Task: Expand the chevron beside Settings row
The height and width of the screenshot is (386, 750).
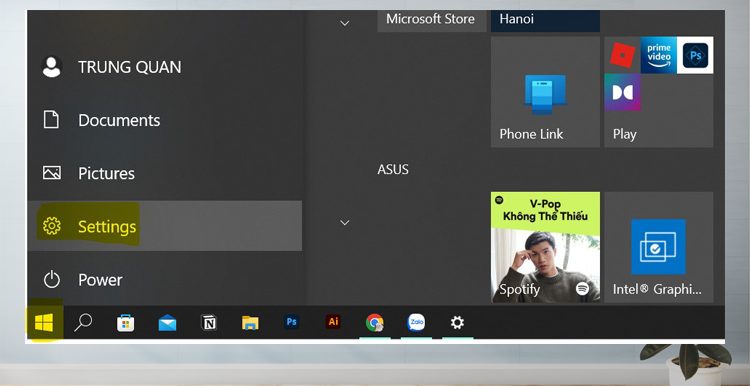Action: click(x=344, y=222)
